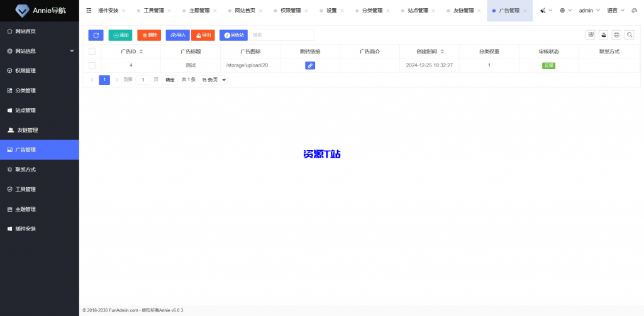
Task: Click the 确定 page jump button
Action: (170, 80)
